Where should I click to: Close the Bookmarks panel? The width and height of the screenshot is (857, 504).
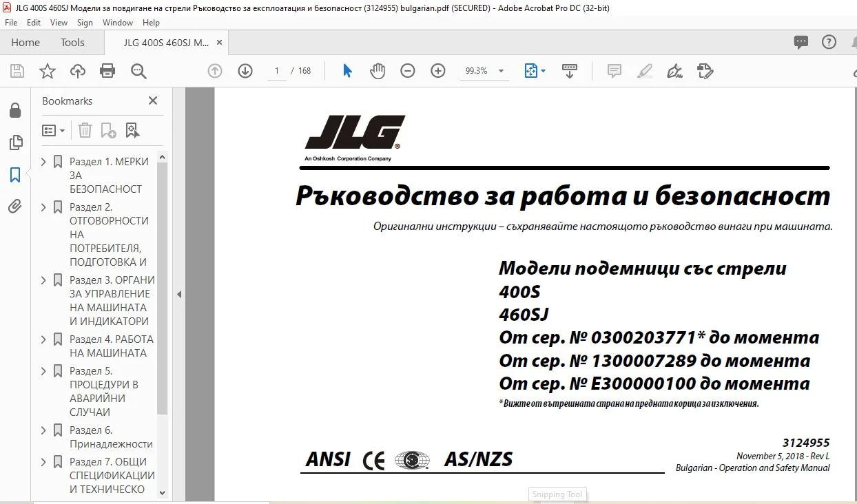tap(153, 101)
